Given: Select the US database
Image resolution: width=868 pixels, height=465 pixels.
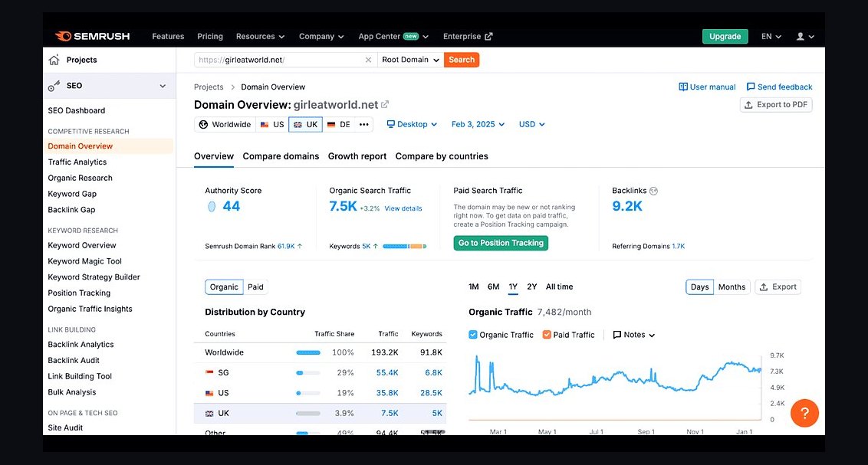Looking at the screenshot, I should [x=271, y=124].
